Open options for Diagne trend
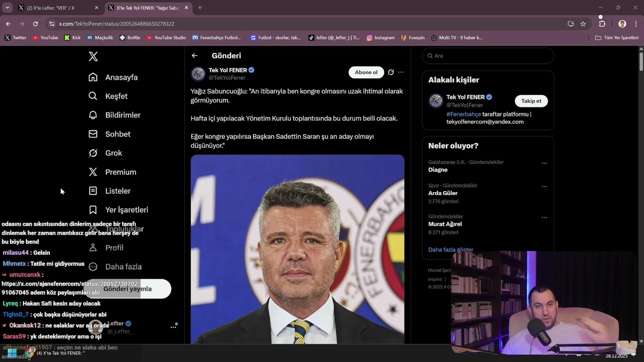This screenshot has height=362, width=644. point(544,163)
